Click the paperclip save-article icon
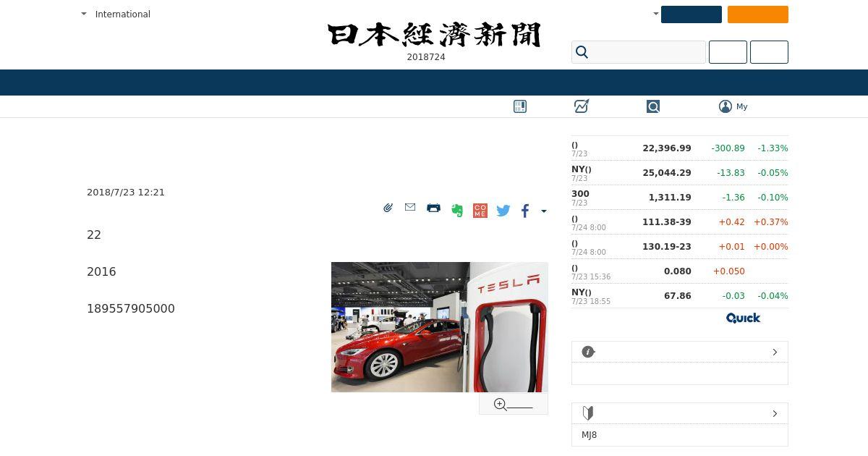868x456 pixels. point(388,208)
